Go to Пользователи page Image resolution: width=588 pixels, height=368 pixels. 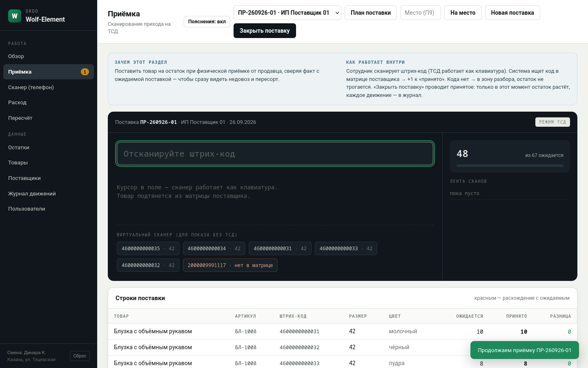tap(49, 209)
